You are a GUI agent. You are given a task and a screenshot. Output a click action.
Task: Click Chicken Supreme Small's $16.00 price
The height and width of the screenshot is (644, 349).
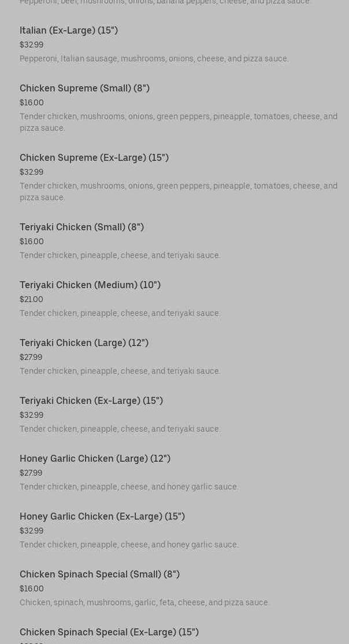(x=32, y=102)
